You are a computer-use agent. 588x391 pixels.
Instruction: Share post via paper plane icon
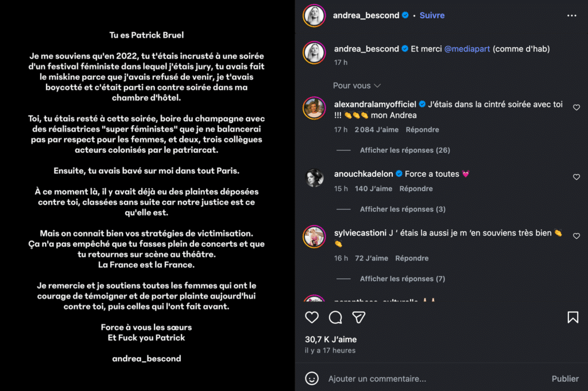point(359,318)
